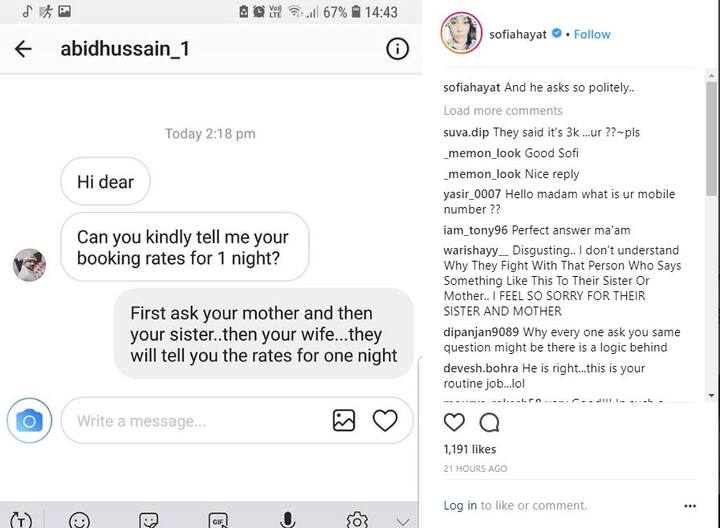Open the post's three-dot options menu
This screenshot has width=720, height=528.
pos(689,506)
